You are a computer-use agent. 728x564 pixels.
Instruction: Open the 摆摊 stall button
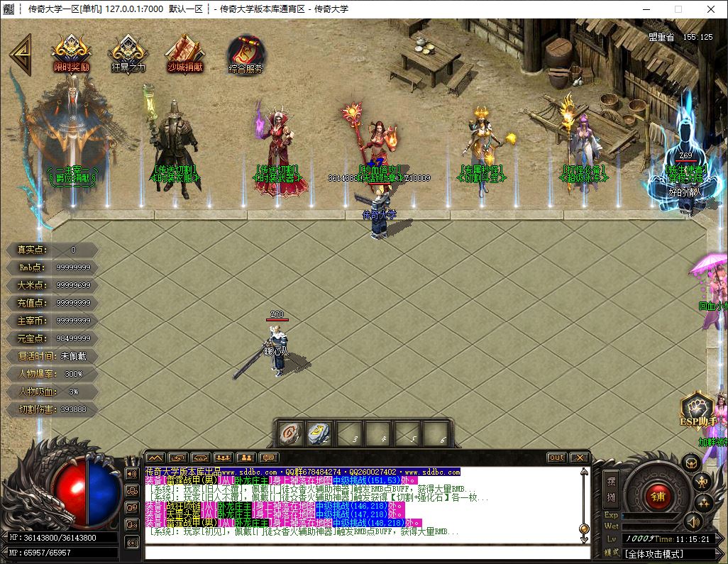pyautogui.click(x=611, y=490)
